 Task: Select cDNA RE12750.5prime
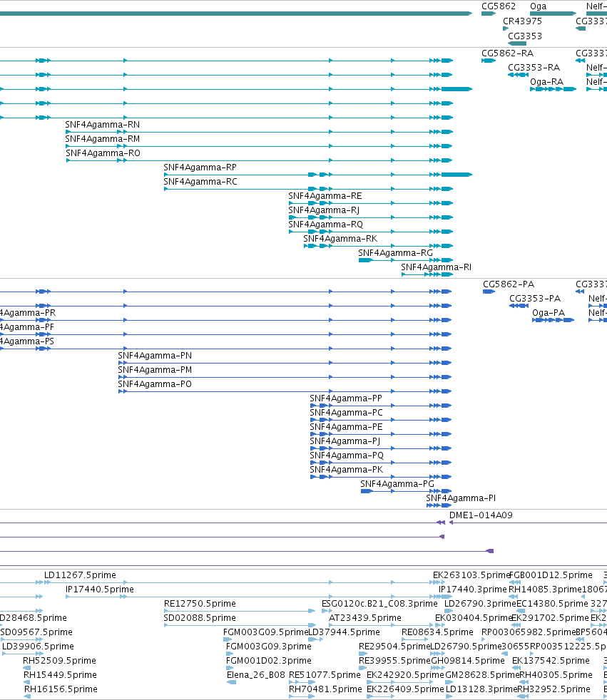[x=200, y=604]
